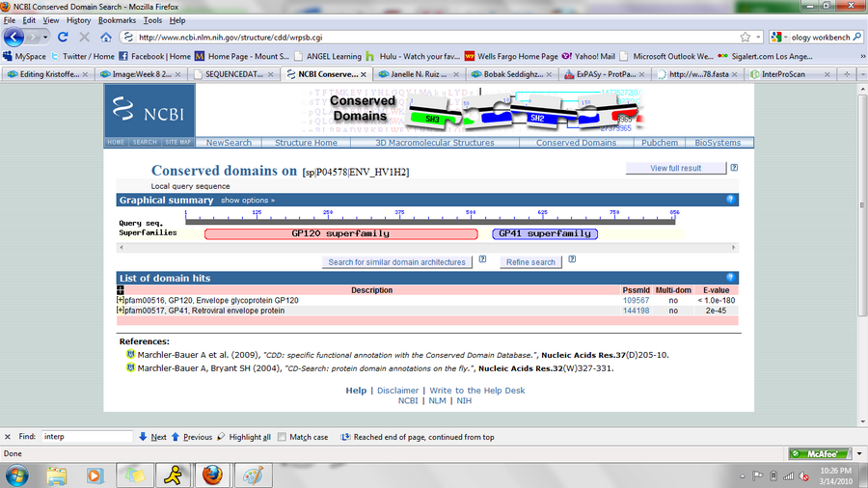
Task: Bookmark this page with the star icon
Action: pyautogui.click(x=745, y=38)
